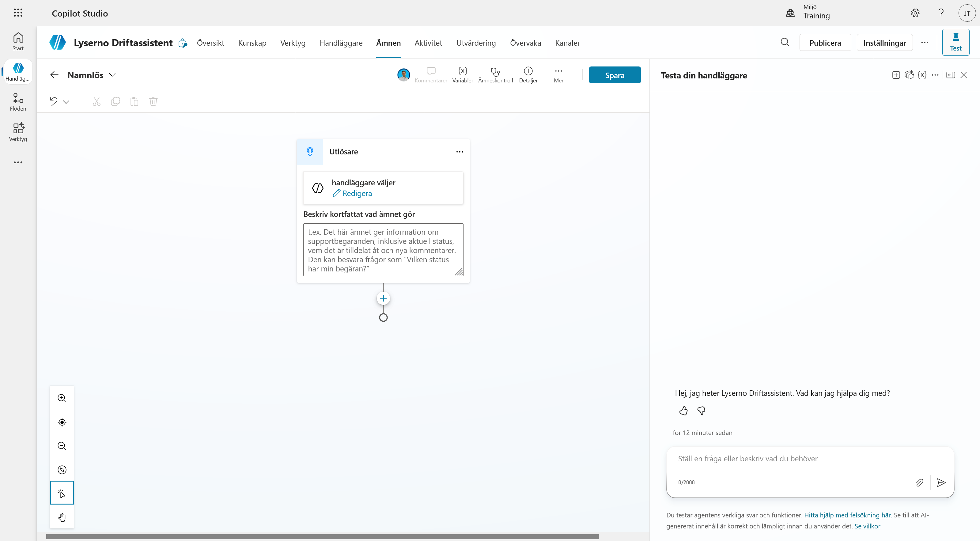Click the test chat question input field
This screenshot has height=541, width=980.
[x=810, y=459]
